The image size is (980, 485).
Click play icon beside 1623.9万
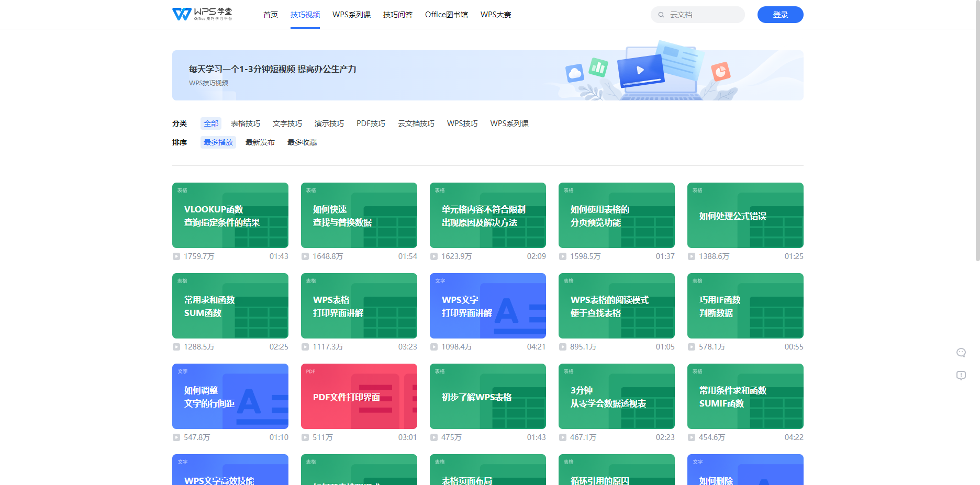pos(434,256)
